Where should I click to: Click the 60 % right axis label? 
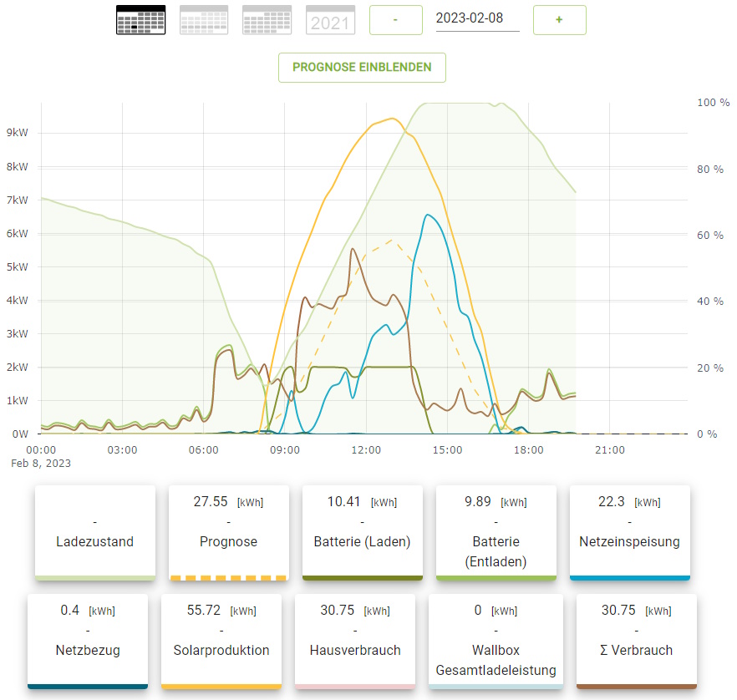point(710,235)
